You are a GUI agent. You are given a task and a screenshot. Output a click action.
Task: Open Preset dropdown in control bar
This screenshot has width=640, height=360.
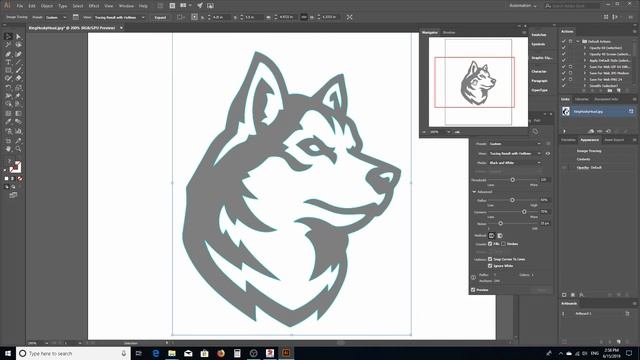56,18
